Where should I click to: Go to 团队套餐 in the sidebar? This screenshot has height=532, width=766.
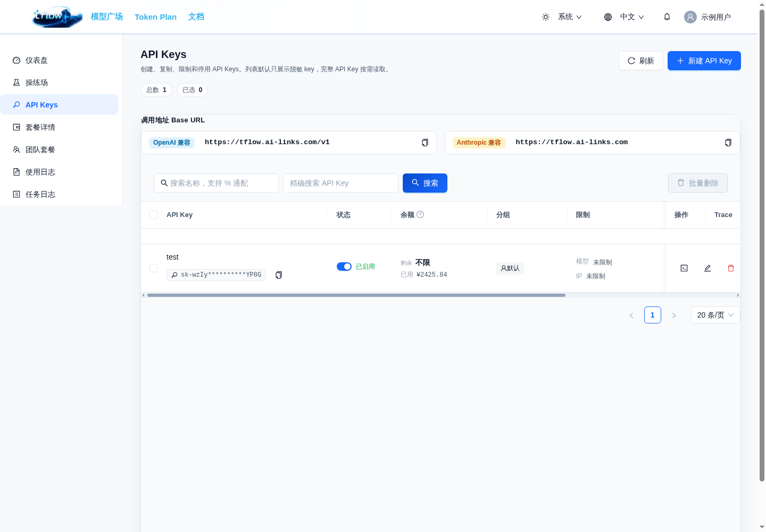(x=59, y=149)
